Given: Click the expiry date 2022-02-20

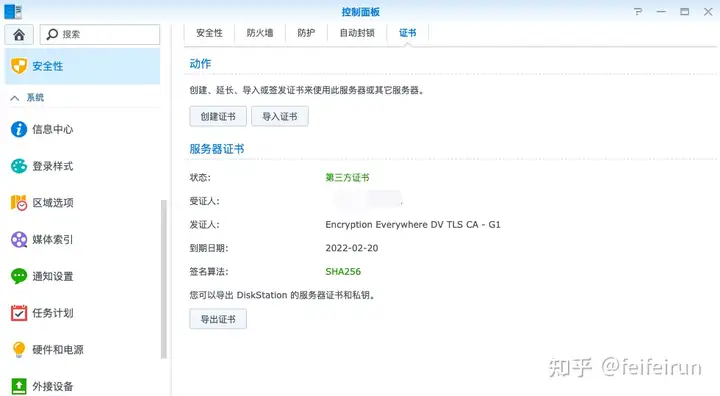Looking at the screenshot, I should pyautogui.click(x=352, y=248).
